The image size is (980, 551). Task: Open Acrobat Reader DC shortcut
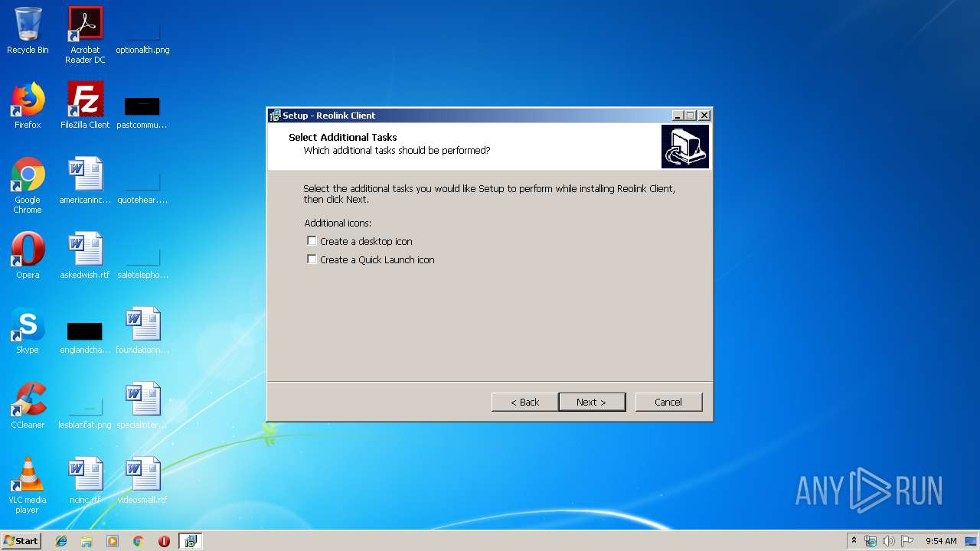85,35
